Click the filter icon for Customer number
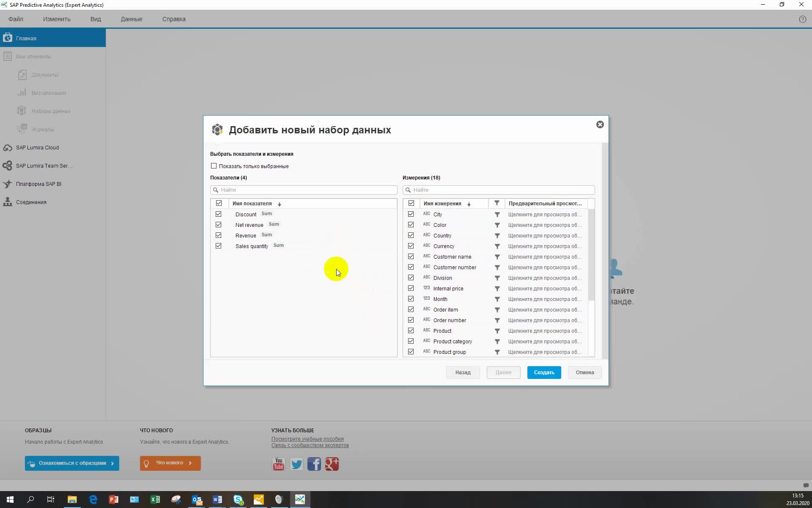This screenshot has width=812, height=508. pyautogui.click(x=497, y=268)
